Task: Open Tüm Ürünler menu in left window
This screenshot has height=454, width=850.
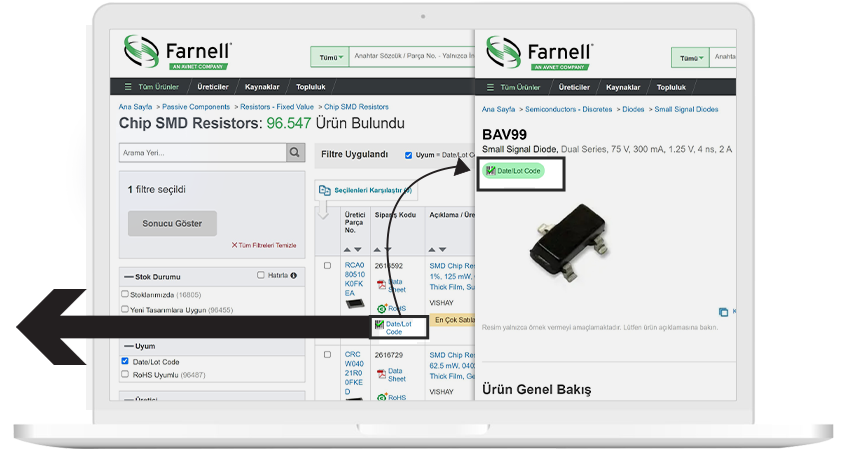Action: coord(158,87)
